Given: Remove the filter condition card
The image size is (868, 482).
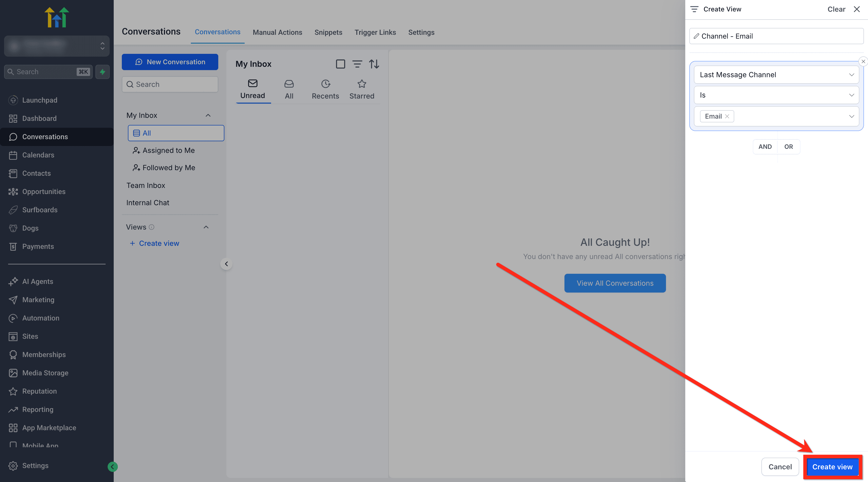Looking at the screenshot, I should click(x=863, y=61).
